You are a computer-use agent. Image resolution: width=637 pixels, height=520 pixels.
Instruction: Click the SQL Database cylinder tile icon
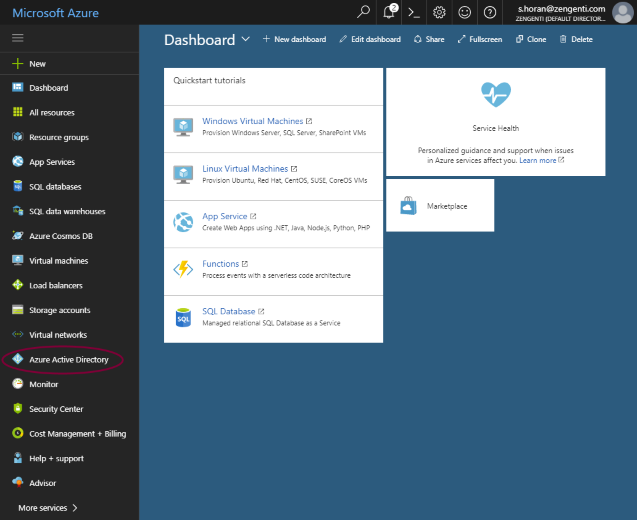pos(183,317)
